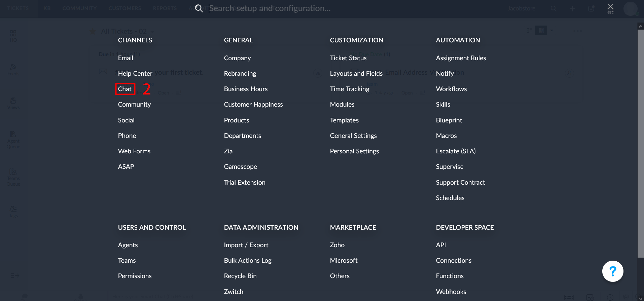Focus the search setup and configuration field
The image size is (644, 301).
pos(269,8)
